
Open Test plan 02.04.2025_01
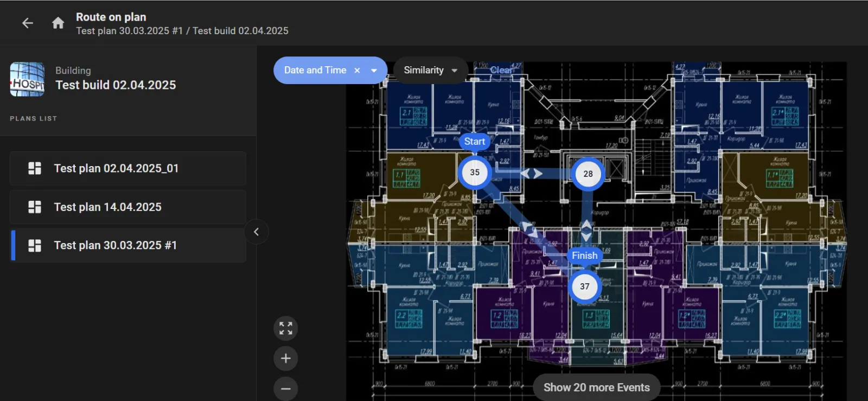128,169
